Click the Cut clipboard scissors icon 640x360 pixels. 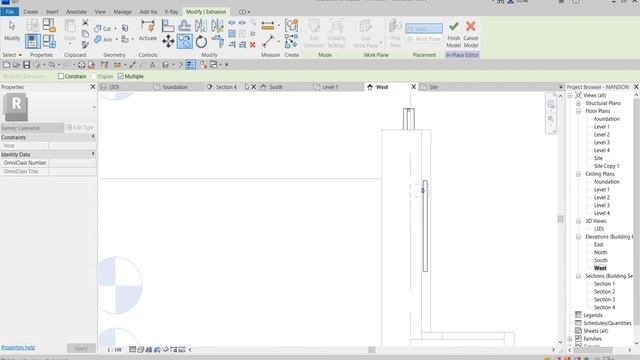pyautogui.click(x=85, y=22)
